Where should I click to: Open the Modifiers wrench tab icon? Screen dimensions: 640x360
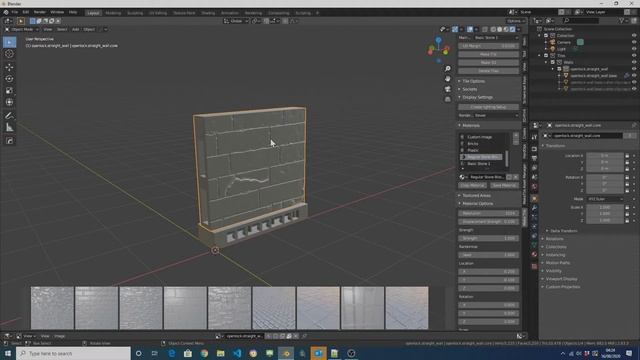[x=534, y=208]
